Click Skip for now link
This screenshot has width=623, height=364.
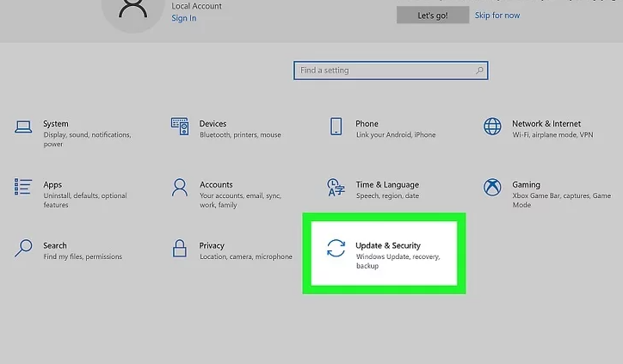(x=497, y=15)
